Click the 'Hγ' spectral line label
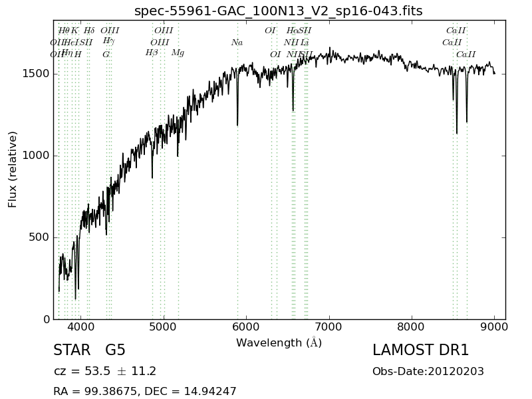The width and height of the screenshot is (532, 399). pyautogui.click(x=109, y=41)
